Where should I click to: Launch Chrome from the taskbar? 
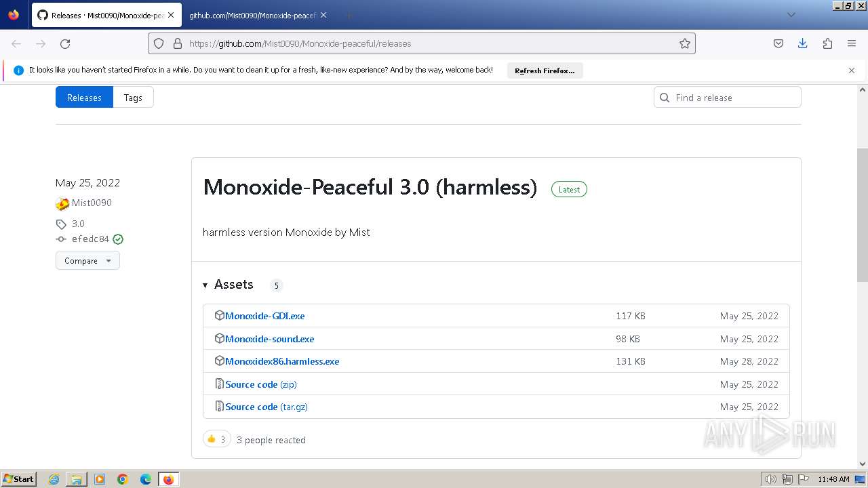123,479
